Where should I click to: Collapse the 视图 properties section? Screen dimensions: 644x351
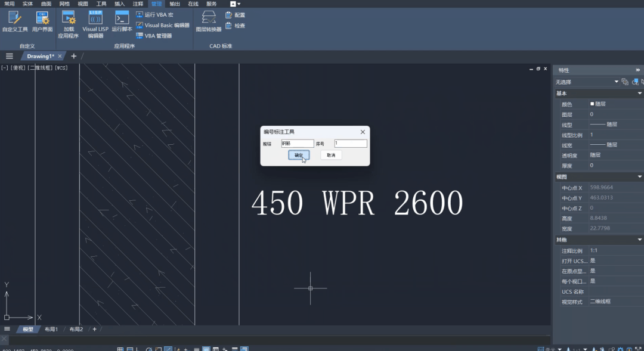coord(639,177)
